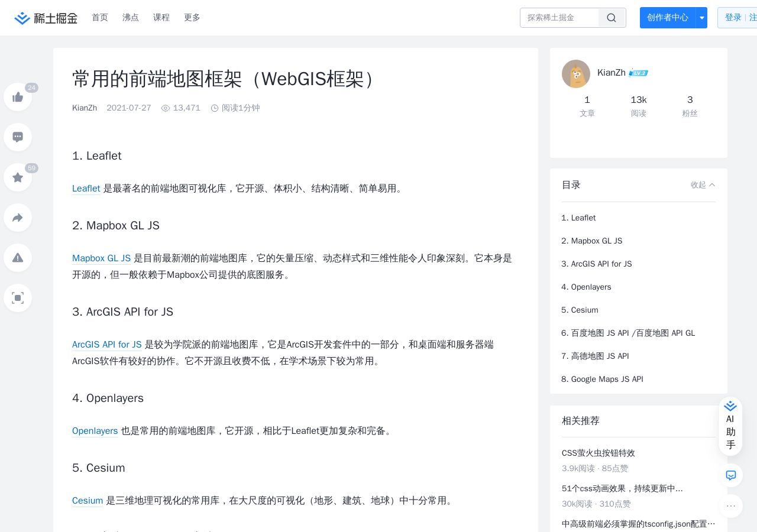
Task: Click the '2. Mapbox GL JS' article heading
Action: click(x=116, y=225)
